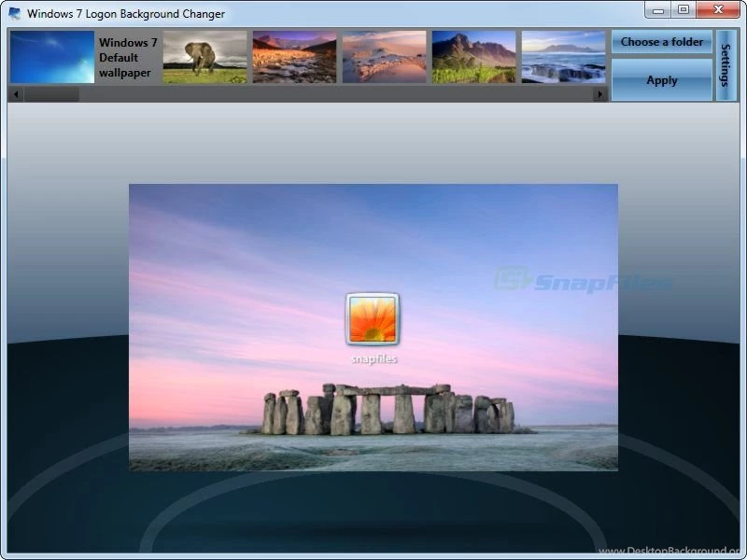Minimize the Logon Background Changer window
The height and width of the screenshot is (560, 747).
click(x=658, y=10)
